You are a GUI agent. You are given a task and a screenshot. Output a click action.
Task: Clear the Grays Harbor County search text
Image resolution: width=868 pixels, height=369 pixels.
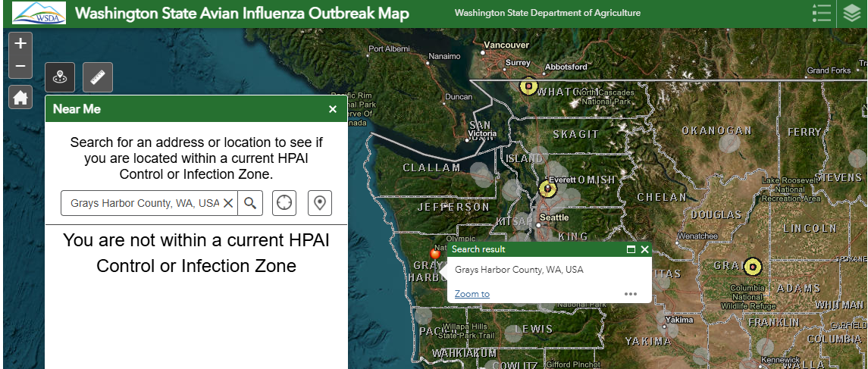228,203
